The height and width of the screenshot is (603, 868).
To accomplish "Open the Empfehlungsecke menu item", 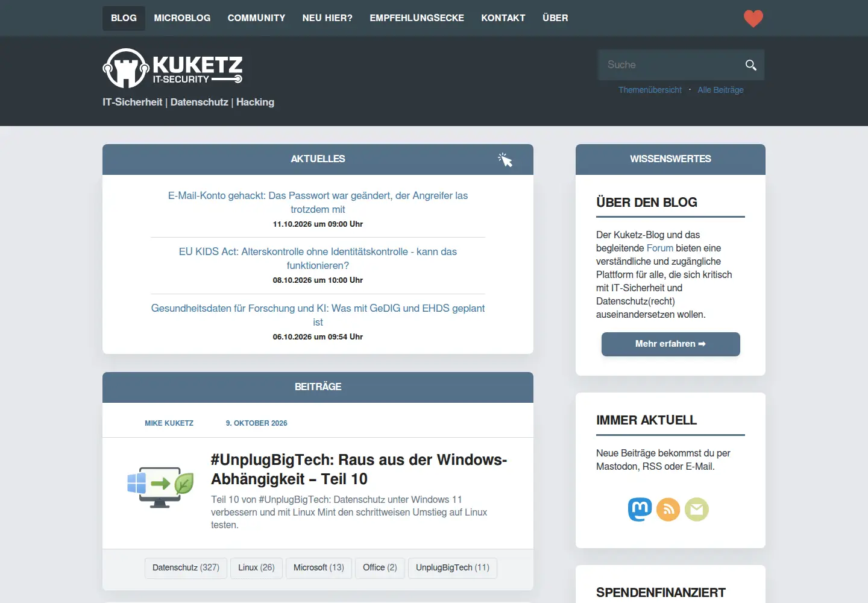I will point(417,18).
